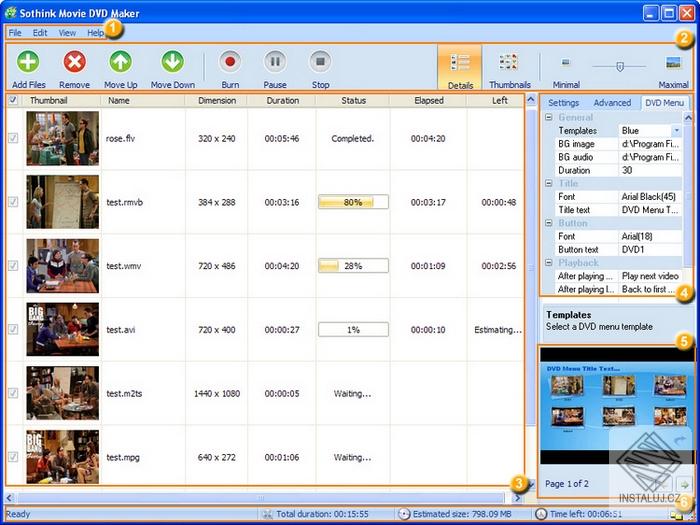Collapse the Playback property group
Image resolution: width=700 pixels, height=525 pixels.
click(550, 263)
